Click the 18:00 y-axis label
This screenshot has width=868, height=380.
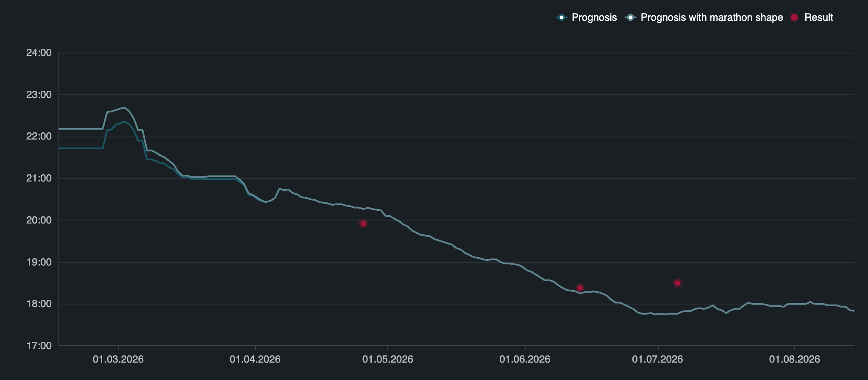39,304
